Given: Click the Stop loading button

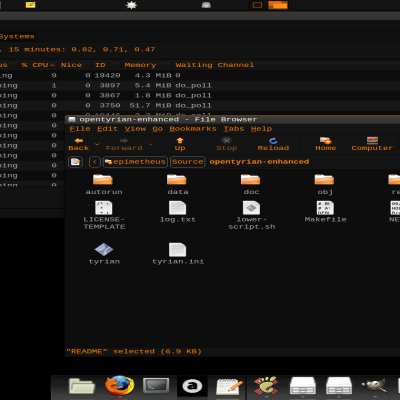Looking at the screenshot, I should tap(227, 144).
